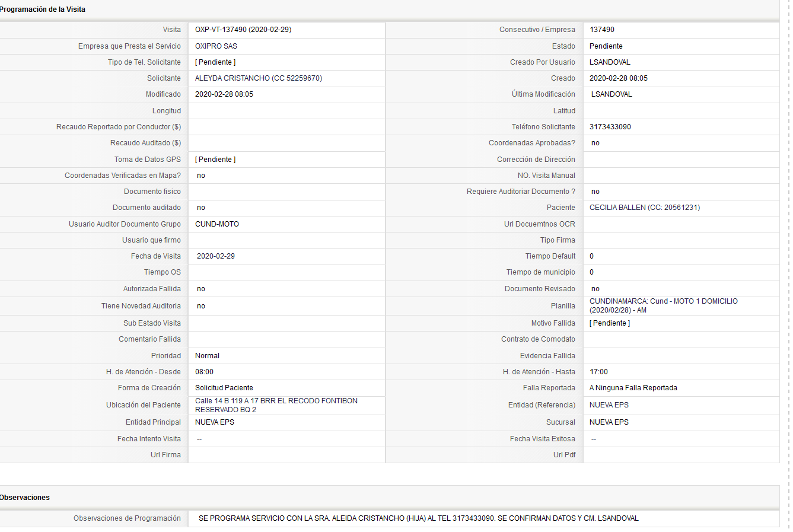Click the Coordenadas Verificadas en Mapa value no
Viewport: 793px width, 532px height.
coord(201,176)
